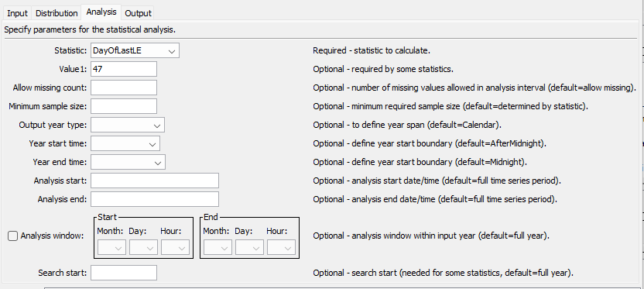The width and height of the screenshot is (644, 289).
Task: Click the Search start field
Action: point(124,273)
